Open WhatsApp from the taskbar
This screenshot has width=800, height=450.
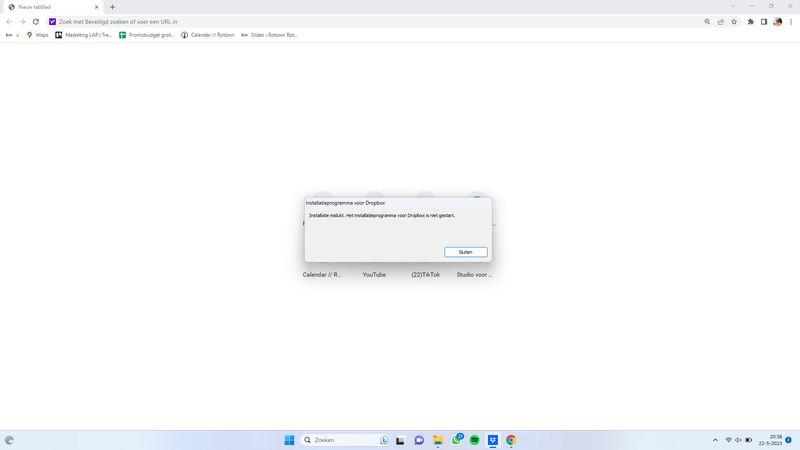tap(456, 440)
